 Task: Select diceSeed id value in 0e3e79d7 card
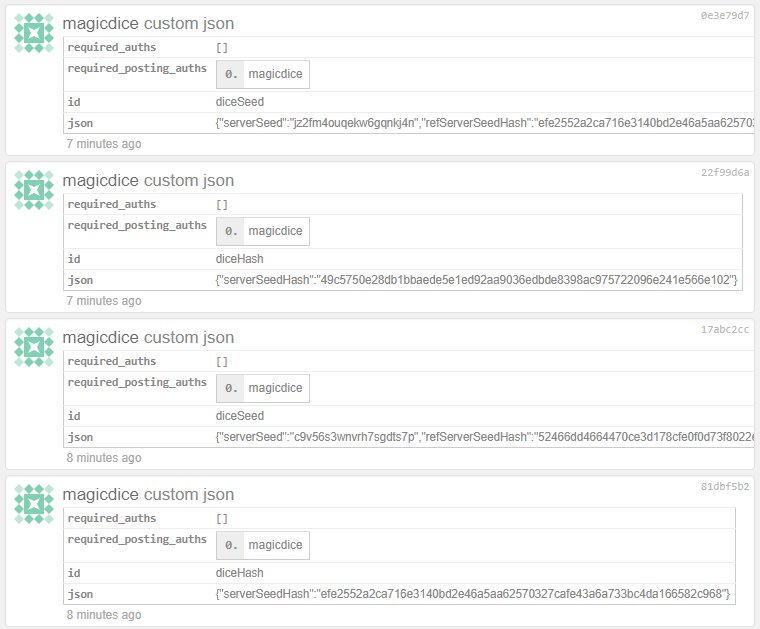click(x=240, y=102)
